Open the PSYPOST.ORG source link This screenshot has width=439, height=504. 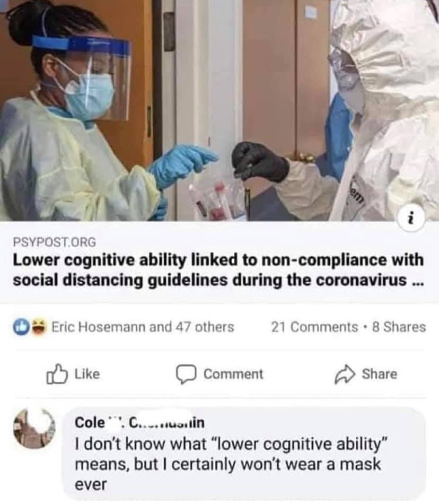54,242
